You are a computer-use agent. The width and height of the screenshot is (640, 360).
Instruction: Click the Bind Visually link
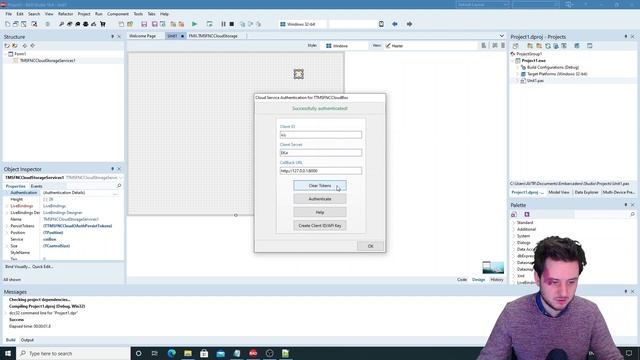(18, 267)
